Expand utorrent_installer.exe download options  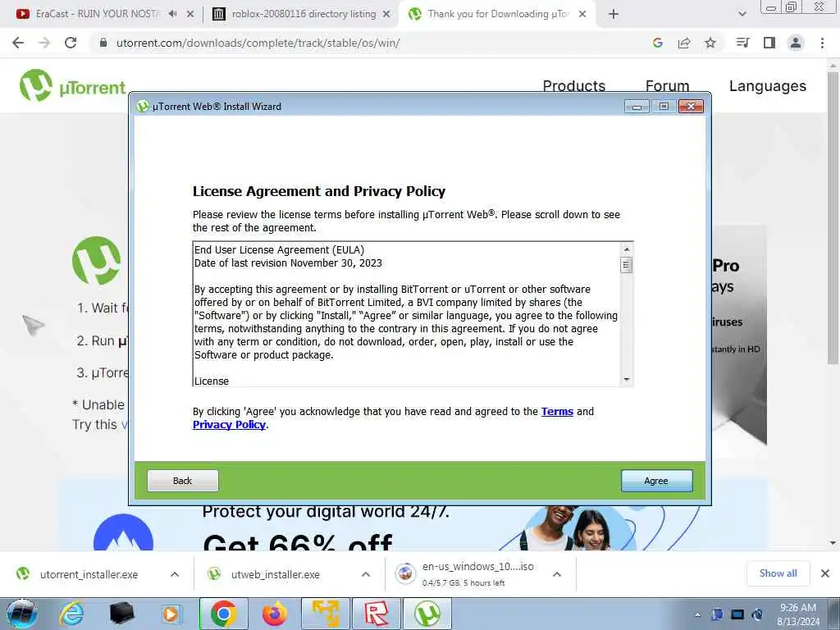[x=175, y=574]
